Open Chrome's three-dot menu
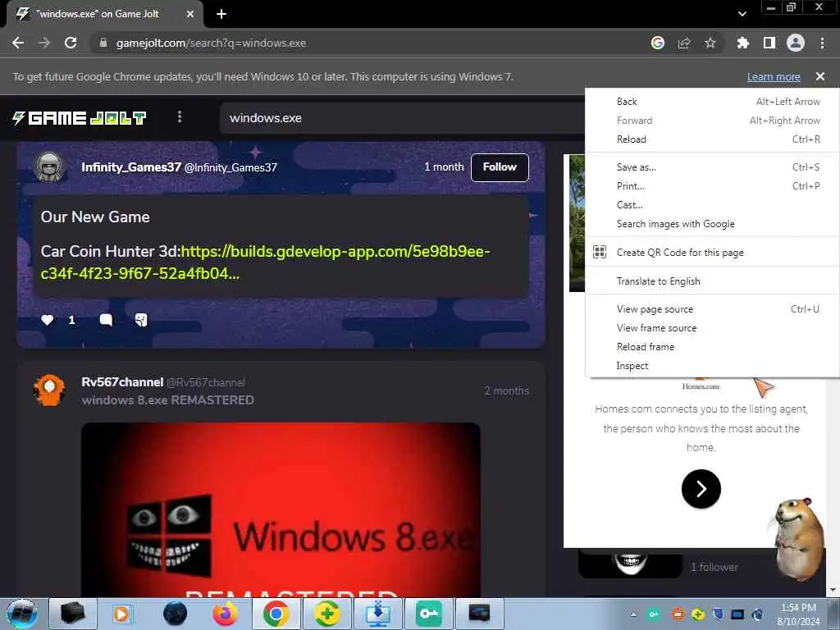 [822, 43]
